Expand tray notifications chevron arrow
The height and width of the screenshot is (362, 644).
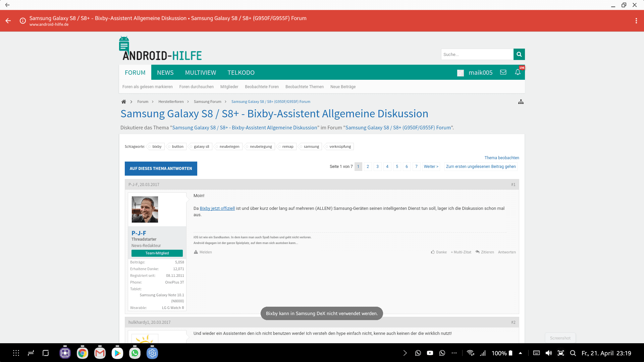[x=405, y=353]
